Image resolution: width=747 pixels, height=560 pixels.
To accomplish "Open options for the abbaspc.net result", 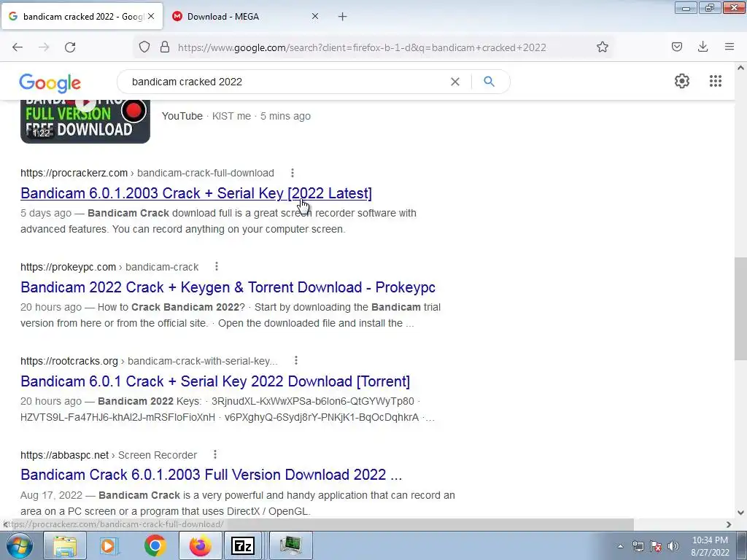I will pos(215,455).
